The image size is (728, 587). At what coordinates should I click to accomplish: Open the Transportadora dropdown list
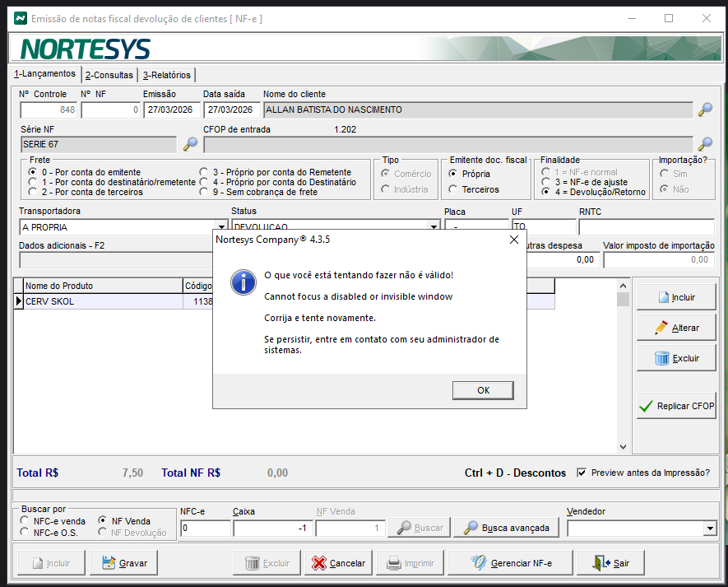point(221,227)
